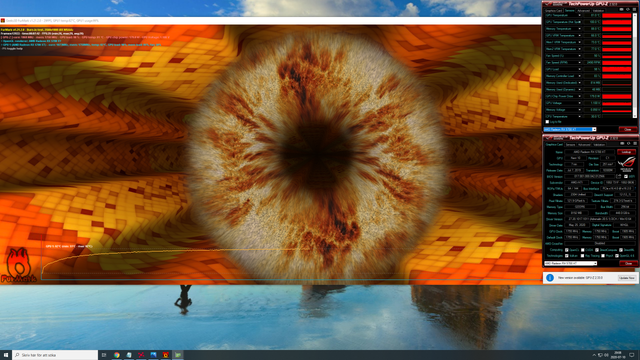This screenshot has width=640, height=360.
Task: Open Google Chrome from the taskbar
Action: coord(117,355)
